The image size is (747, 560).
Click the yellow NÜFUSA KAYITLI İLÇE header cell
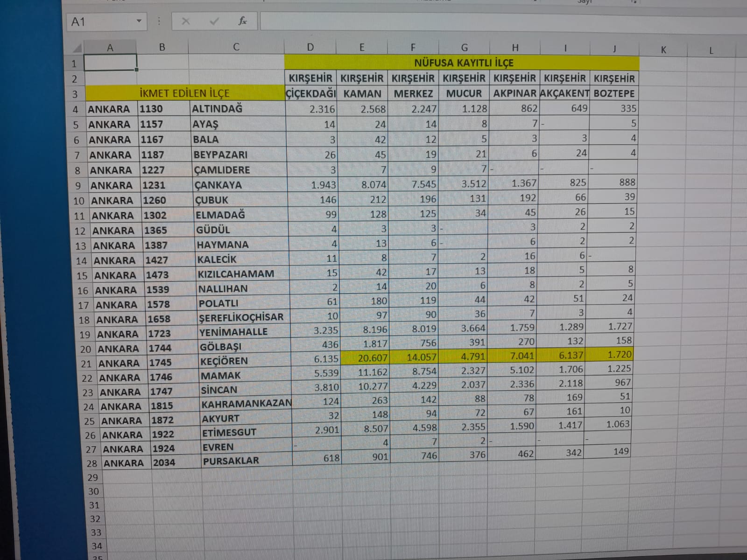point(462,63)
